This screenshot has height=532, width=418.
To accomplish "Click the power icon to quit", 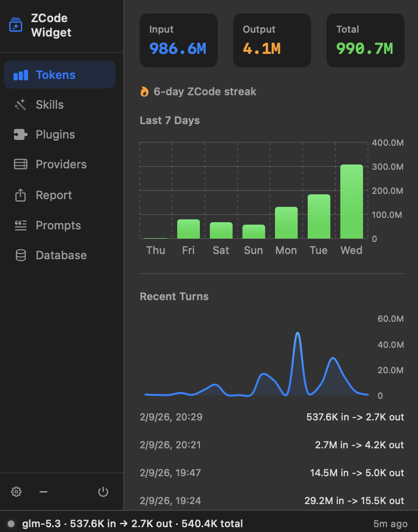I will pyautogui.click(x=103, y=492).
